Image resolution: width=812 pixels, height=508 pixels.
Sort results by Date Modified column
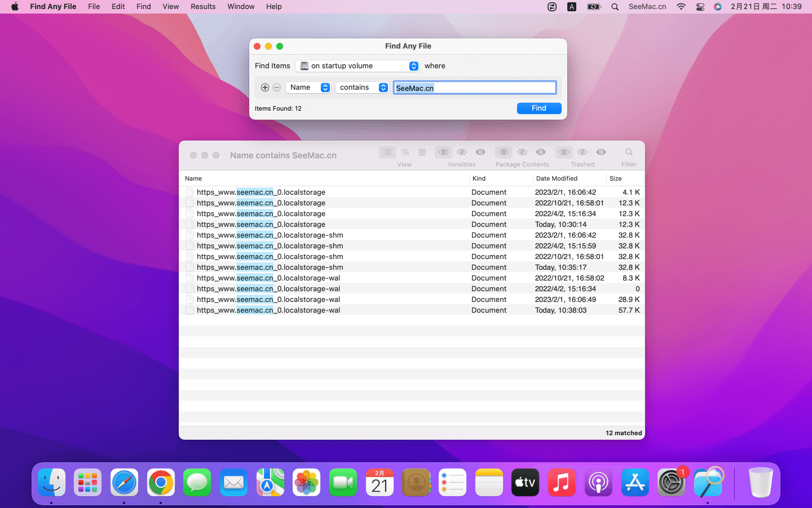(x=570, y=178)
